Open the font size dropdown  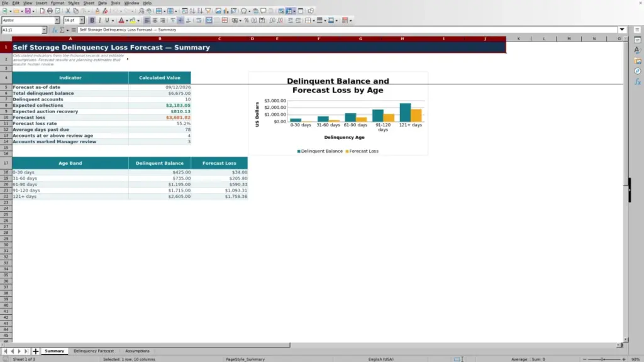[82, 20]
